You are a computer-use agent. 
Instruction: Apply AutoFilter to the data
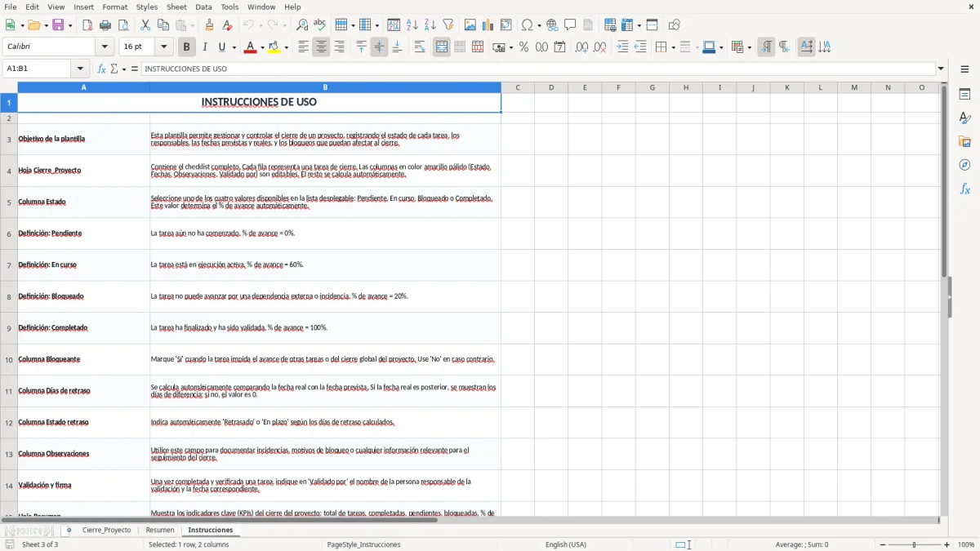448,25
